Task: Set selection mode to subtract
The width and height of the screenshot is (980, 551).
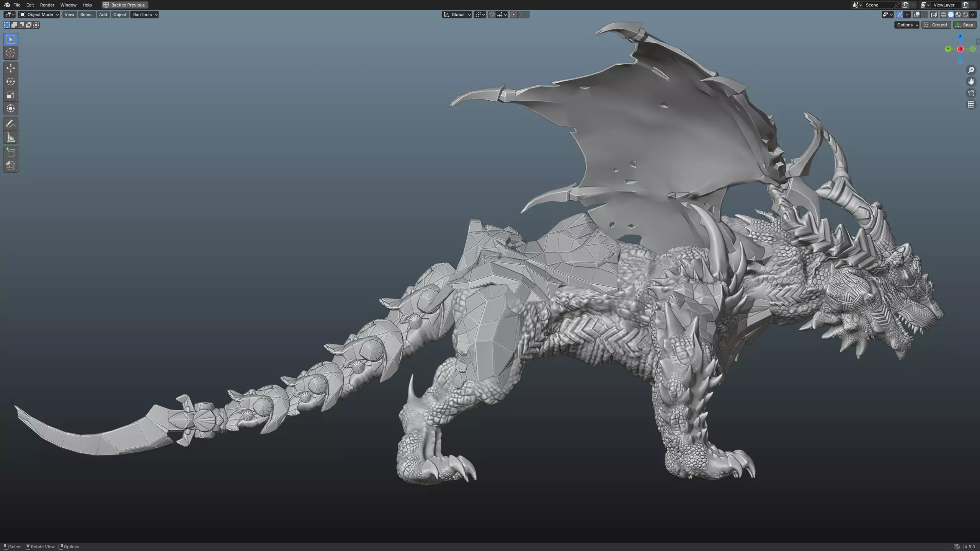Action: click(x=21, y=25)
